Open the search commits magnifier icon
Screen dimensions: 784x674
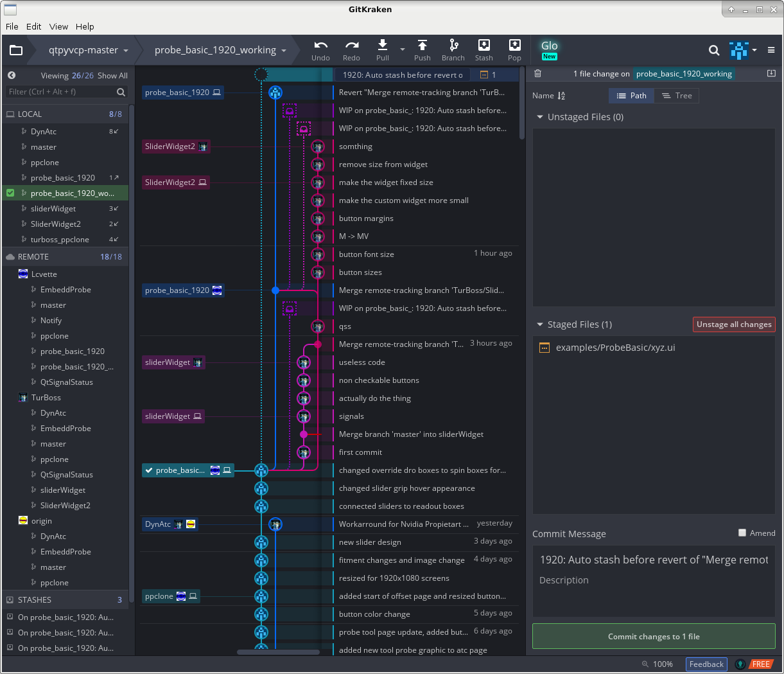(x=714, y=50)
